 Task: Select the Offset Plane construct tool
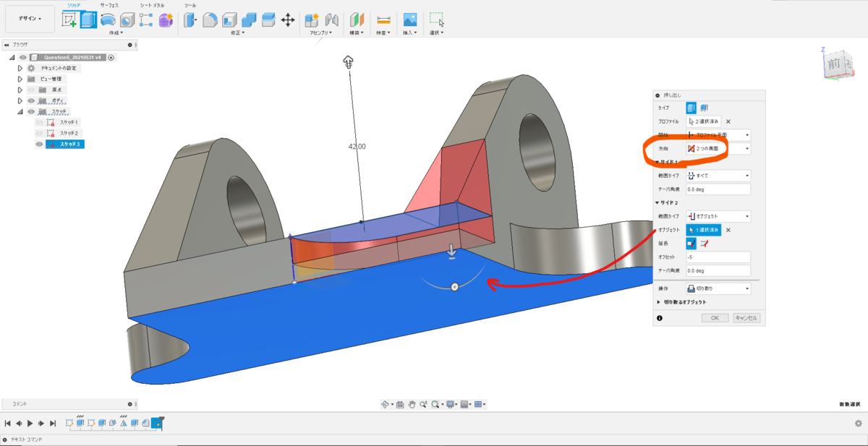tap(357, 20)
